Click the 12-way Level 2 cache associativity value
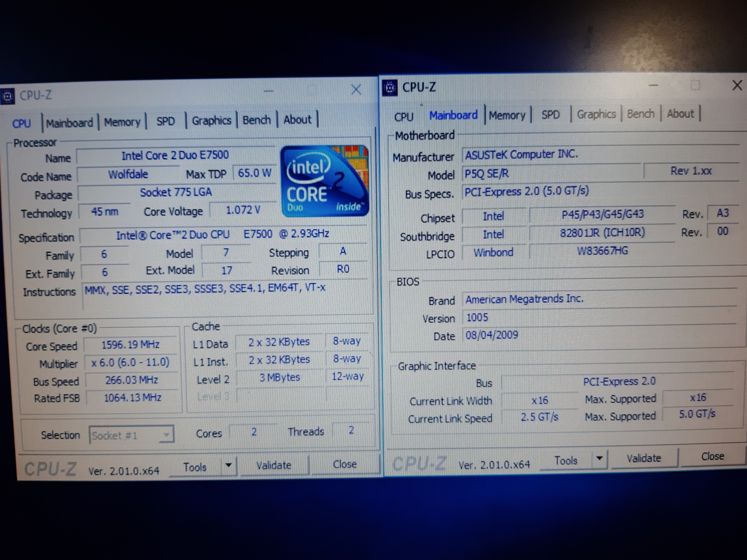 point(347,376)
